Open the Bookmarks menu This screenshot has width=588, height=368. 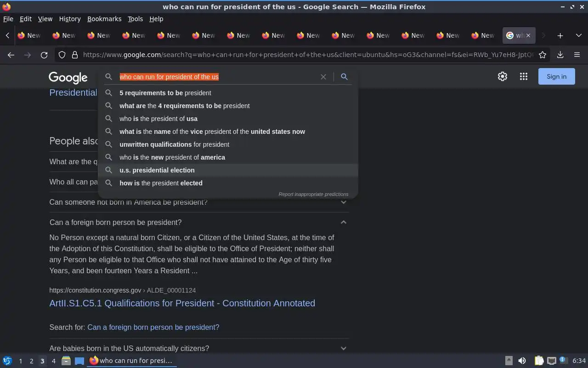point(104,19)
